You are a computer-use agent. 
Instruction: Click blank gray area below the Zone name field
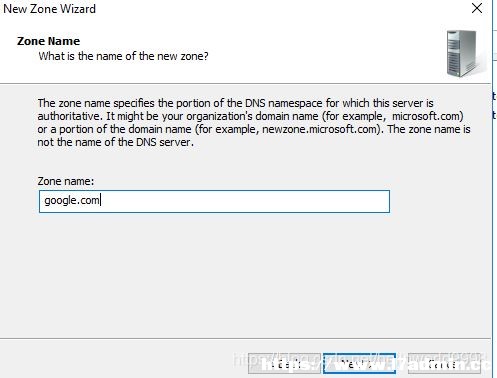233,273
